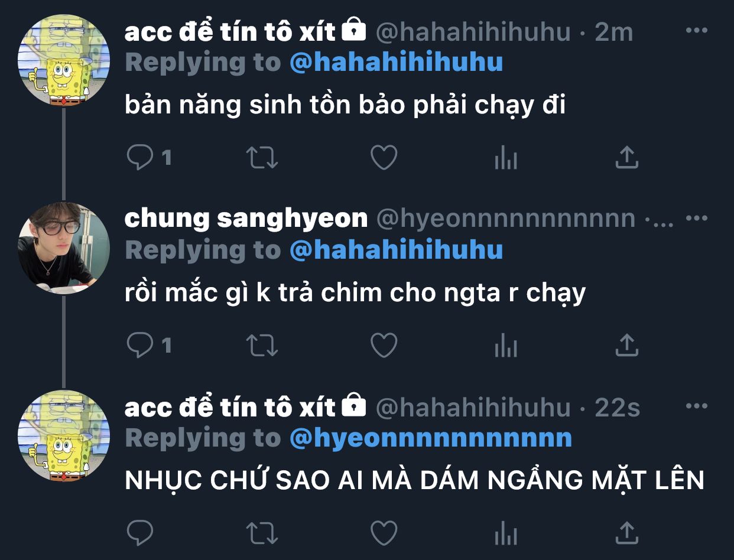
Task: Reply to chung sanghyeon's tweet
Action: pyautogui.click(x=141, y=346)
